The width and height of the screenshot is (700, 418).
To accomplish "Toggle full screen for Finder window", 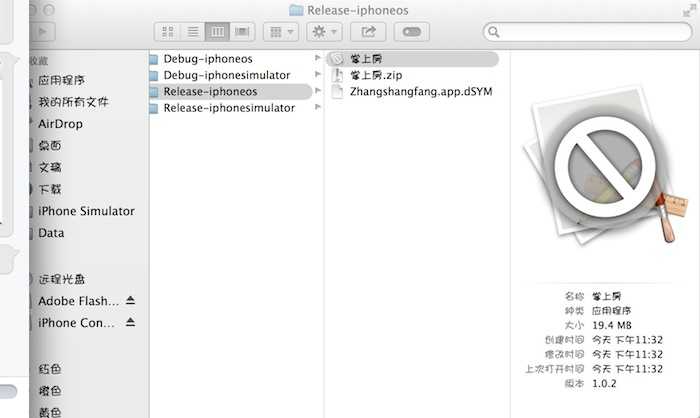I will pos(688,11).
